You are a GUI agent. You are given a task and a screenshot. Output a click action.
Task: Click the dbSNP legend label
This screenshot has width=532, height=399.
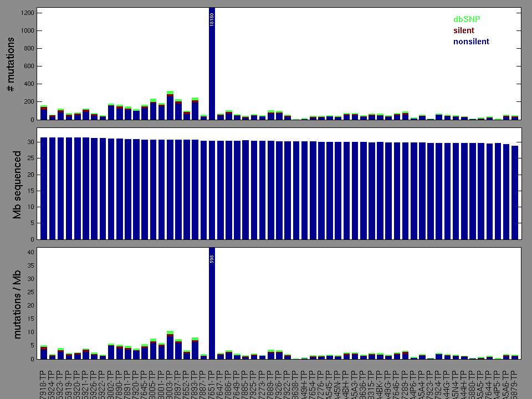point(466,19)
